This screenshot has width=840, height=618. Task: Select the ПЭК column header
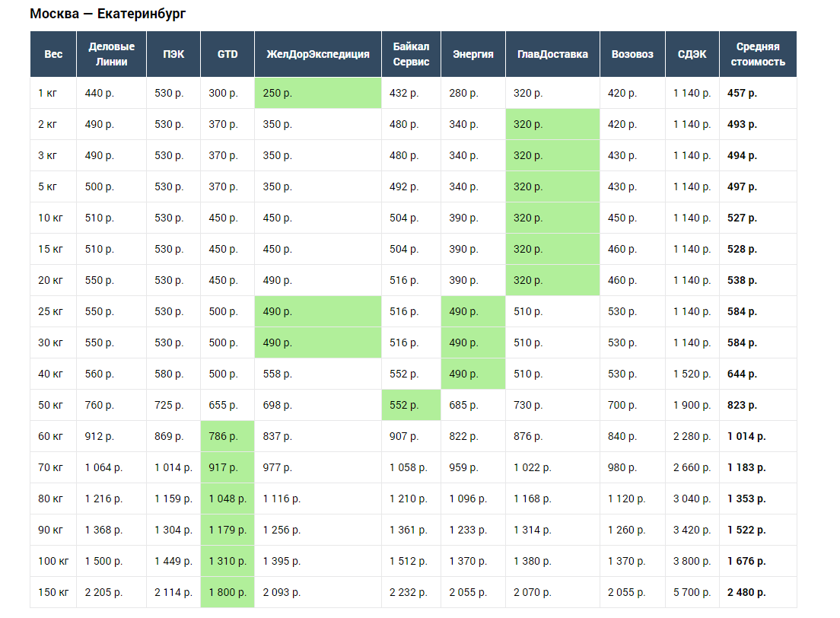coord(173,54)
